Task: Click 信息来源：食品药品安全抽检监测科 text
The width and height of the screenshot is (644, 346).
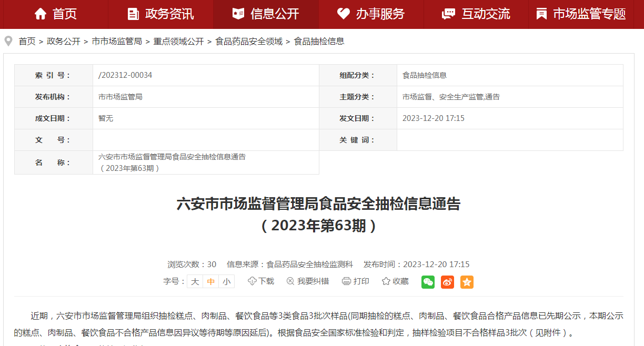Action: [290, 264]
